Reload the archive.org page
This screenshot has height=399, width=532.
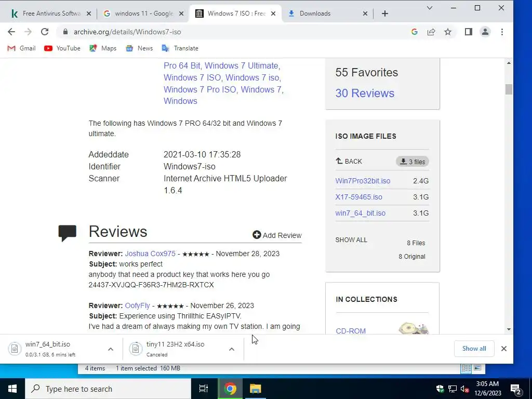(45, 32)
